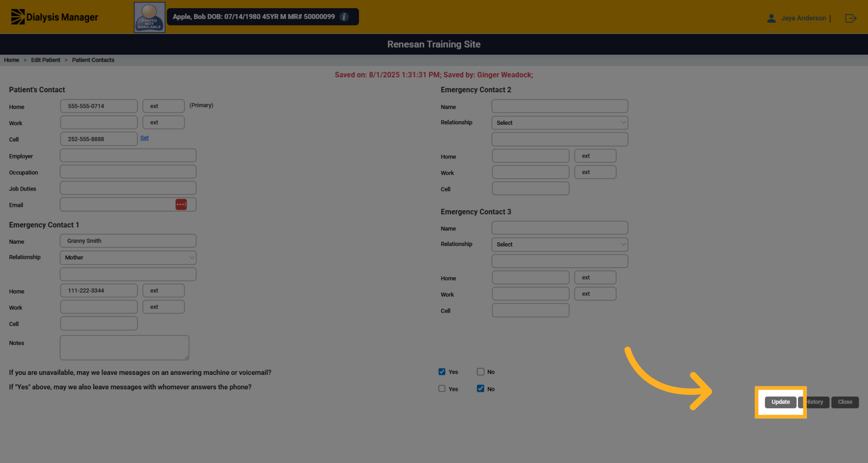Click the patient photo not available thumbnail

tap(149, 17)
